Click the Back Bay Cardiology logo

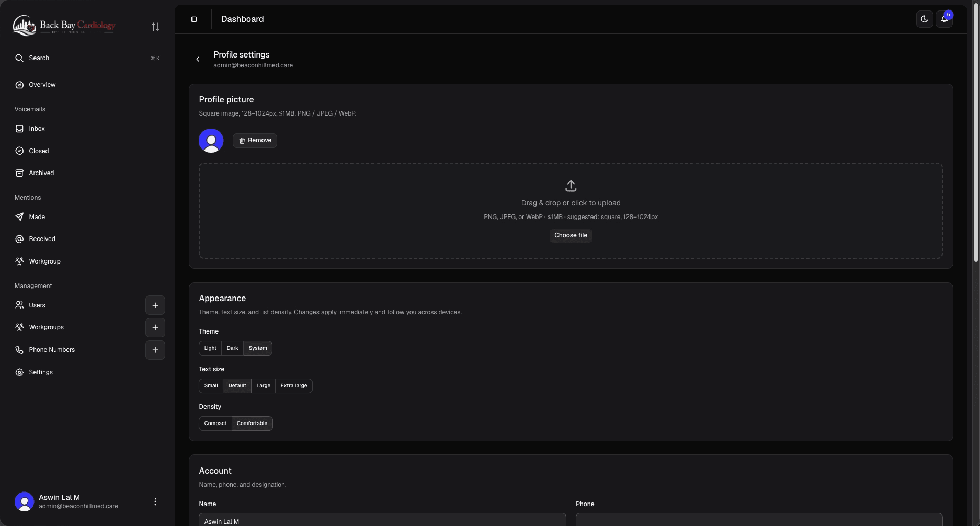pos(64,26)
